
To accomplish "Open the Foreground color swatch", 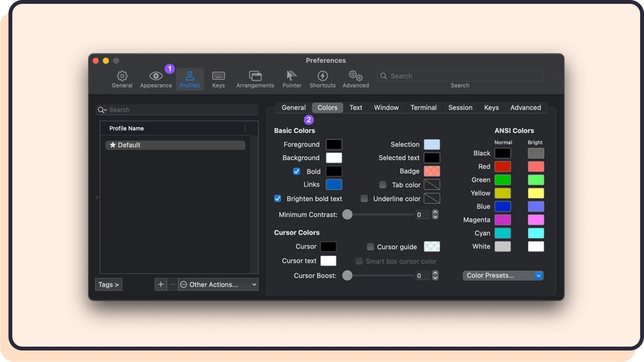I will [x=334, y=145].
